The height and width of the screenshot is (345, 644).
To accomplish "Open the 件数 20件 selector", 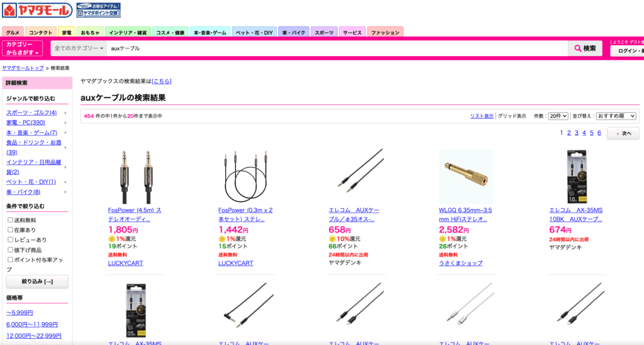I will click(x=558, y=116).
